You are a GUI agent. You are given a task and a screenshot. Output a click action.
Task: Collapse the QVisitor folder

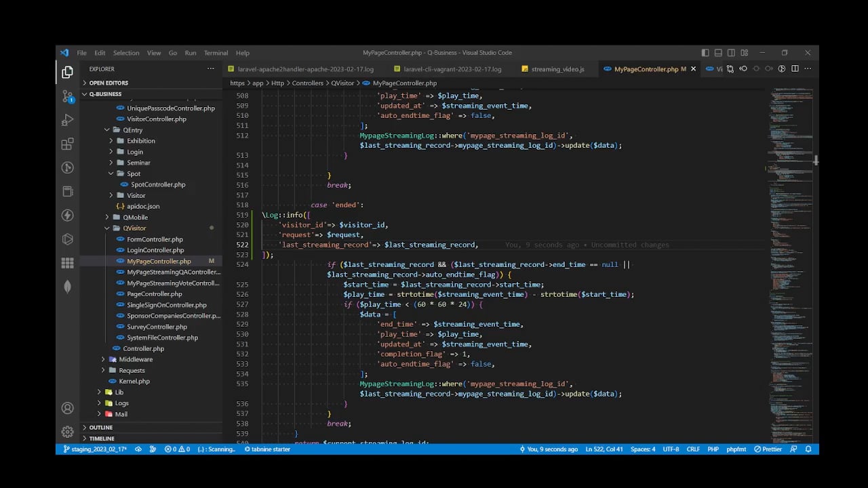[151, 228]
